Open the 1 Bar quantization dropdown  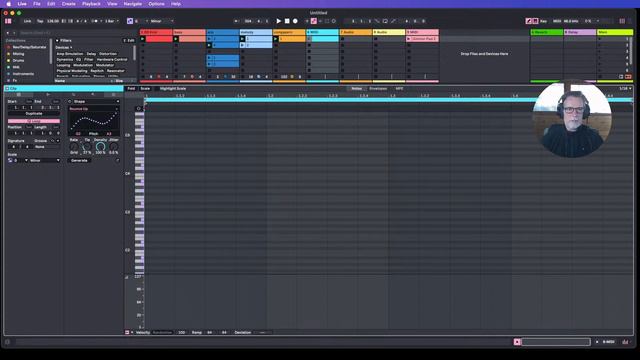[x=112, y=21]
